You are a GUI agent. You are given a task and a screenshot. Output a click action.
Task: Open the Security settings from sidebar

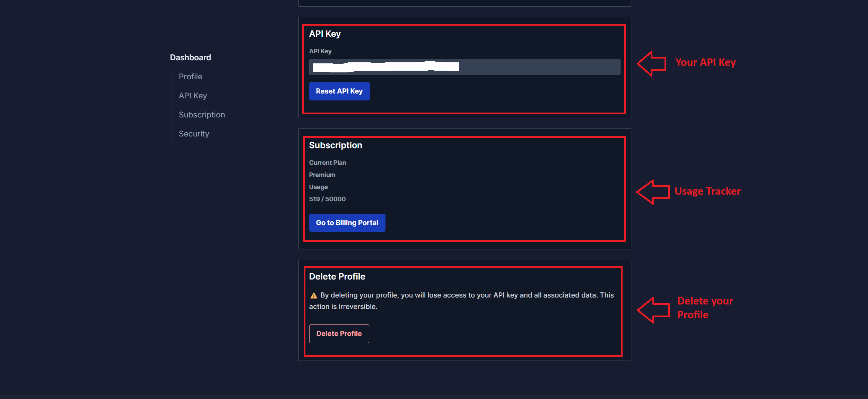click(x=194, y=133)
